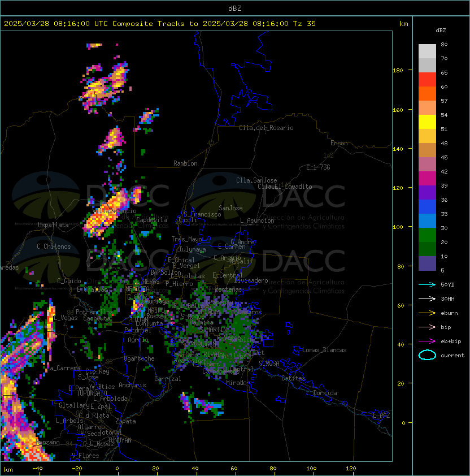Select the purple swatch between 39 and 36
Image resolution: width=470 pixels, height=476 pixels.
click(427, 192)
